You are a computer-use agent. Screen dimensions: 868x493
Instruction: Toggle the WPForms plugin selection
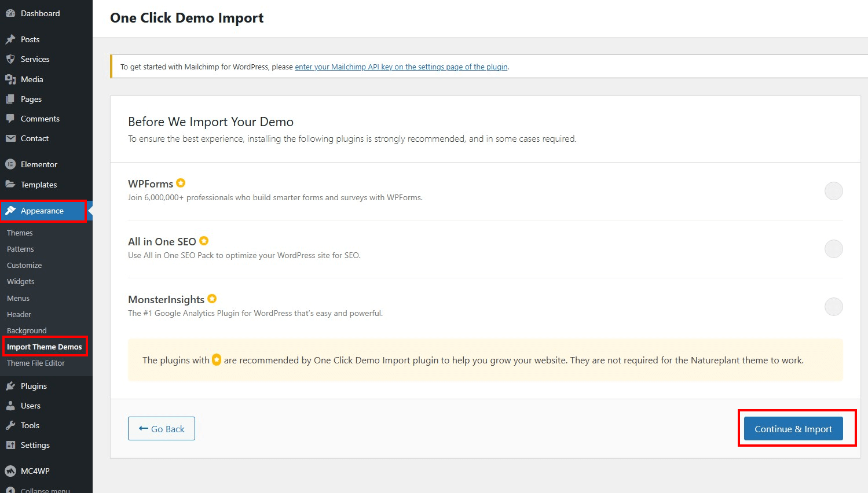click(x=833, y=191)
